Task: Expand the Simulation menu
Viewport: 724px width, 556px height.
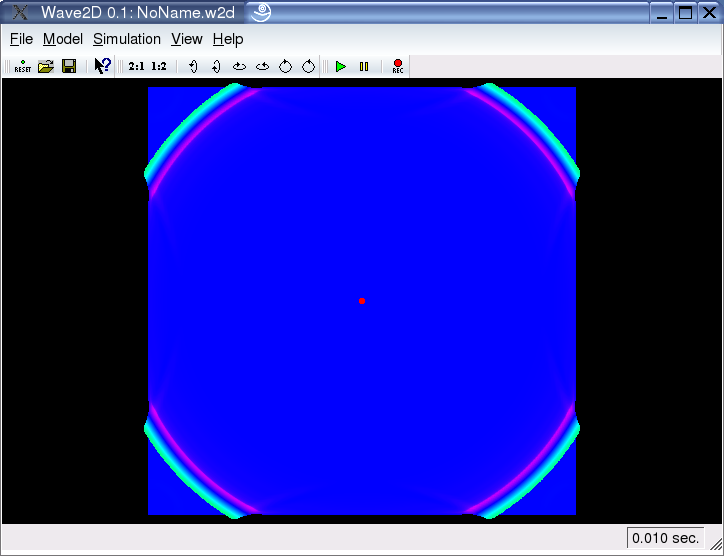Action: [127, 39]
